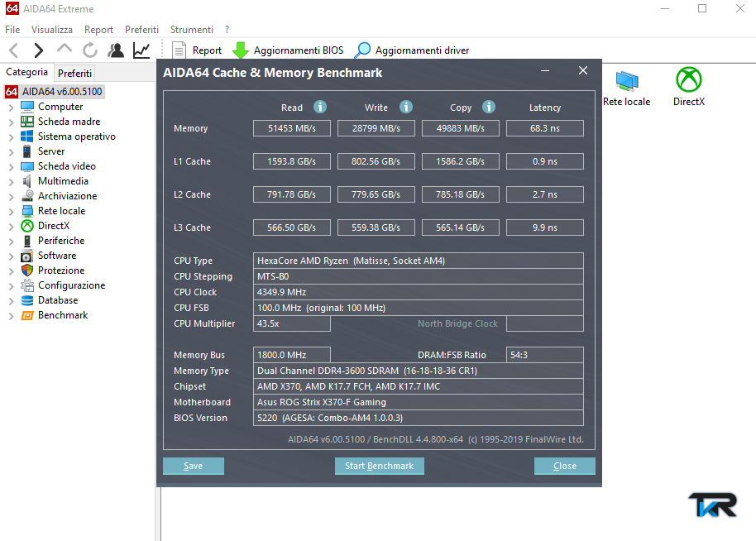Click the empty North Bridge Clock field
This screenshot has width=756, height=541.
tap(545, 323)
